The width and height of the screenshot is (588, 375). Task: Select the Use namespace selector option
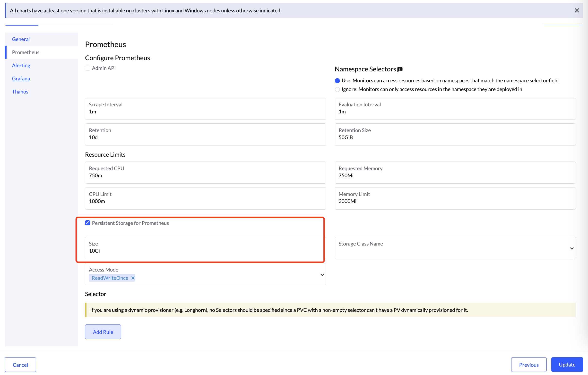click(x=337, y=81)
